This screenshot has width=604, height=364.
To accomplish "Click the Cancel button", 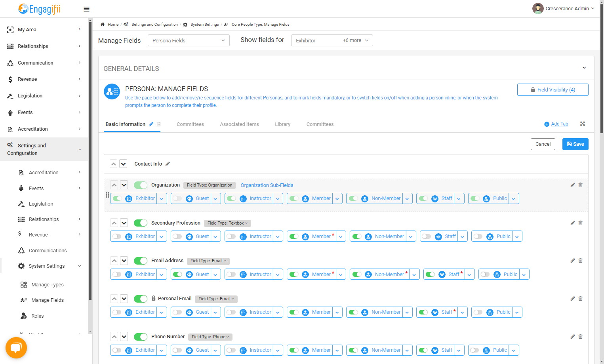I will [x=543, y=144].
